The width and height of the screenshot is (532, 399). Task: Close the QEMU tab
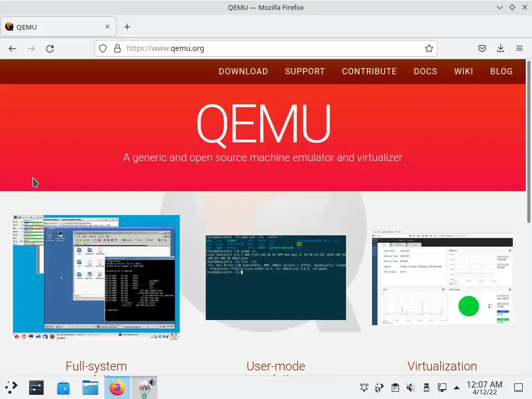(x=107, y=26)
